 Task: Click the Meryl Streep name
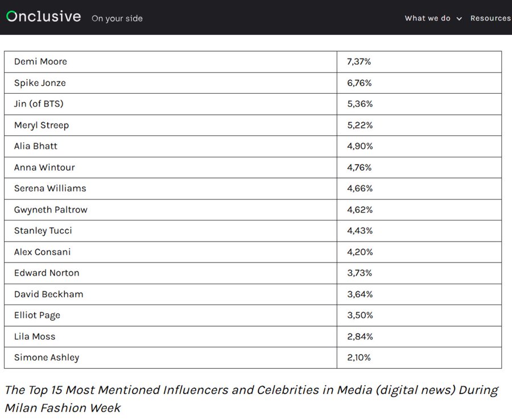click(x=42, y=125)
